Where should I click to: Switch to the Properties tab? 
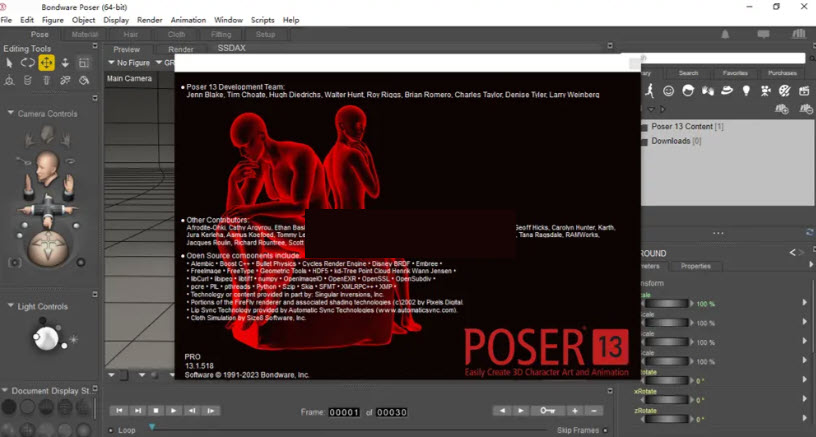pos(696,266)
